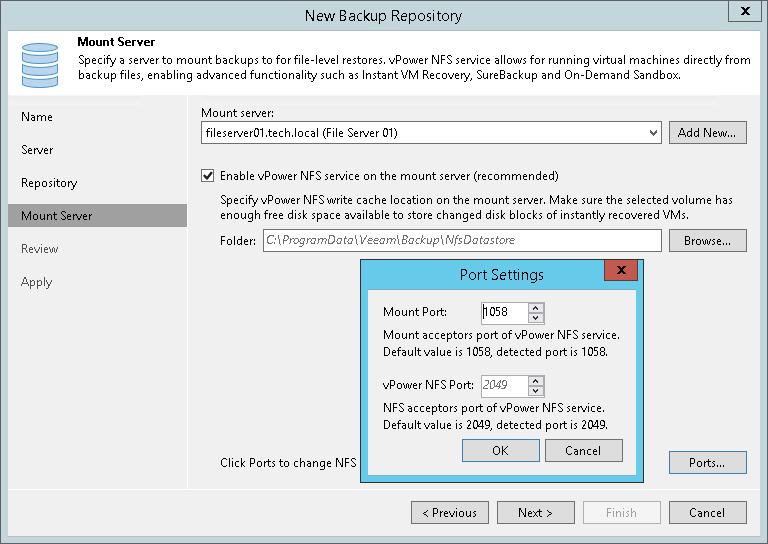768x544 pixels.
Task: Go back with the Previous button
Action: 449,513
